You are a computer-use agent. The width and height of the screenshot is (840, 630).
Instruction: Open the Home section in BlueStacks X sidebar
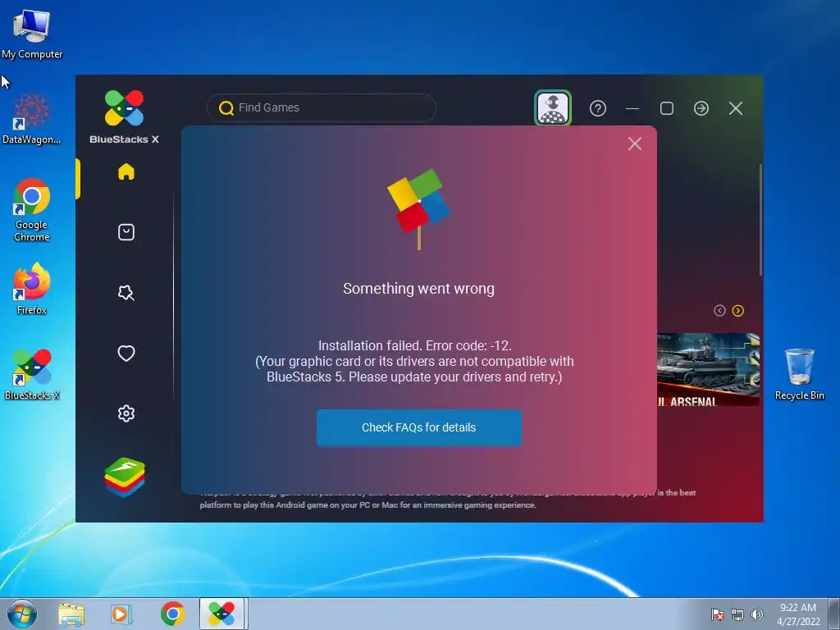tap(126, 171)
